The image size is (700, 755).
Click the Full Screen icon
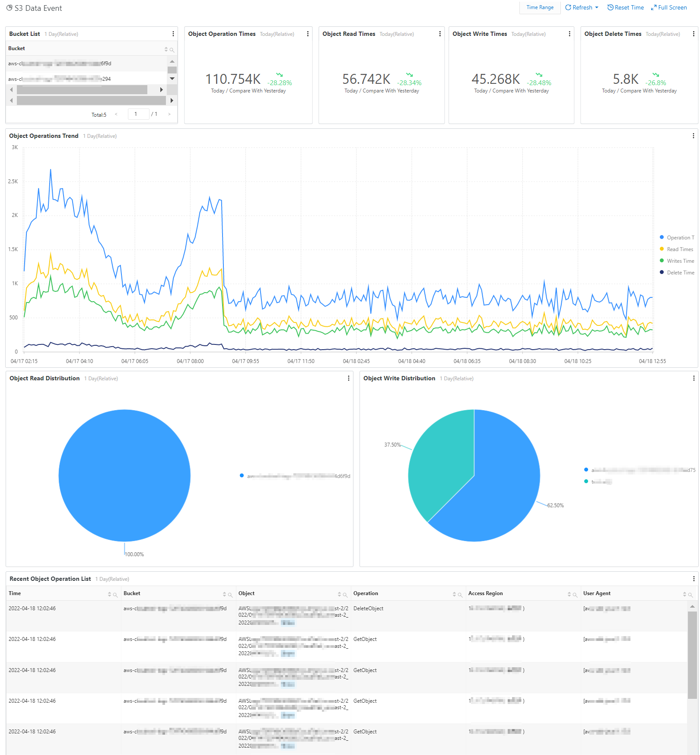click(x=653, y=7)
